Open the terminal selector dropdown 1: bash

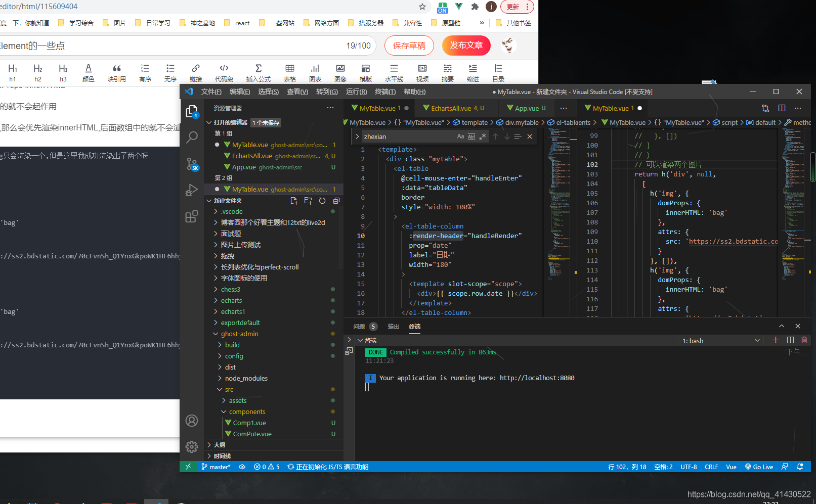coord(720,341)
